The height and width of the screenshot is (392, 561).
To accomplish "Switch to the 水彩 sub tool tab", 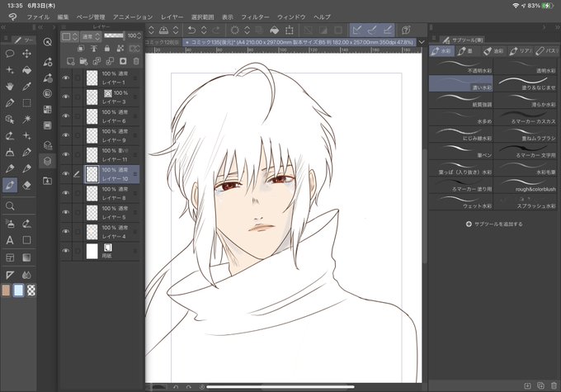I will pyautogui.click(x=441, y=51).
